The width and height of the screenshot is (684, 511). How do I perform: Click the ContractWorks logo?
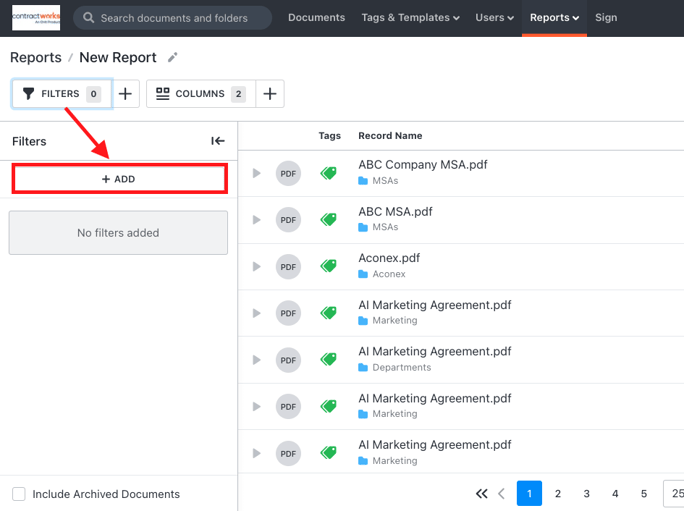click(36, 17)
